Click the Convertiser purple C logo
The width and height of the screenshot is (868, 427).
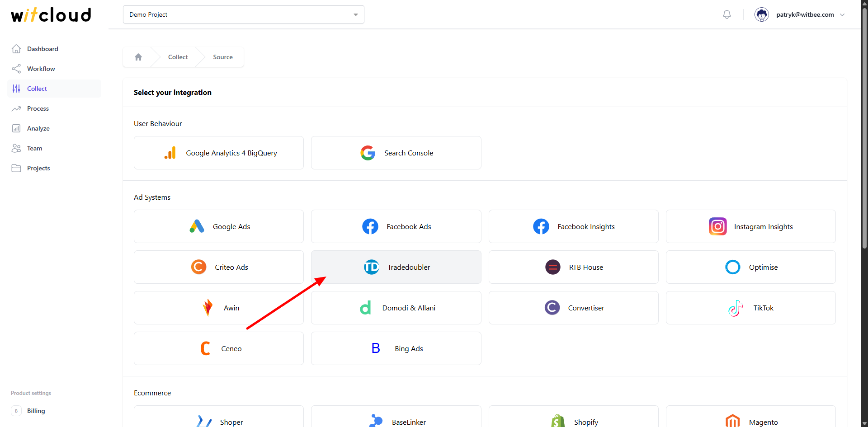click(x=552, y=308)
